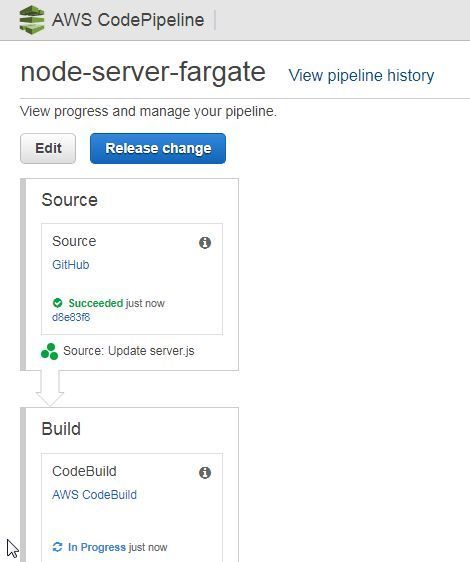This screenshot has height=562, width=470.
Task: Click the Source stage heading
Action: [70, 200]
